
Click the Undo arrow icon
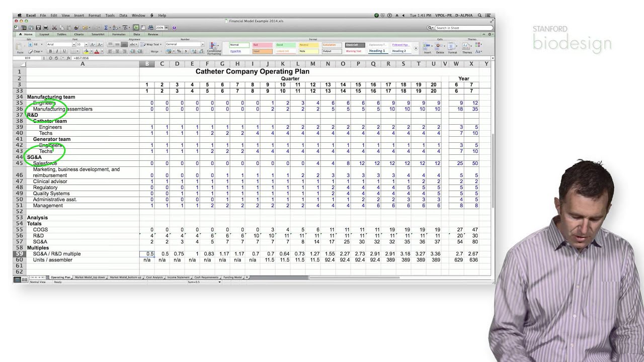click(x=85, y=28)
